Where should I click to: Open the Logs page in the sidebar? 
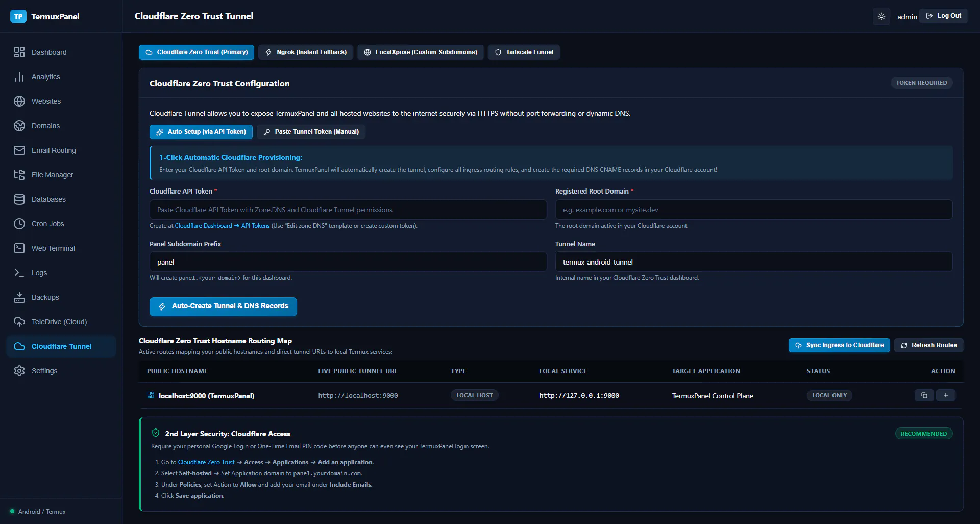coord(61,273)
